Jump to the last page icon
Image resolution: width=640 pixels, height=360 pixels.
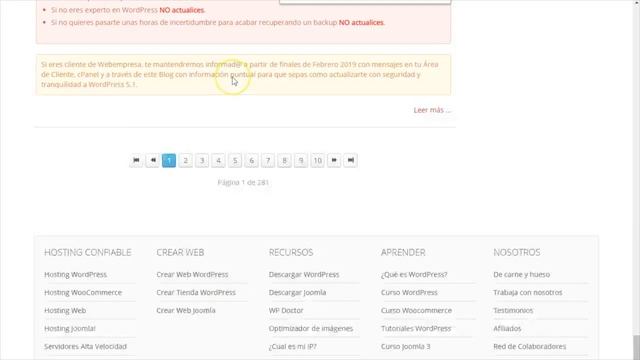pyautogui.click(x=351, y=160)
